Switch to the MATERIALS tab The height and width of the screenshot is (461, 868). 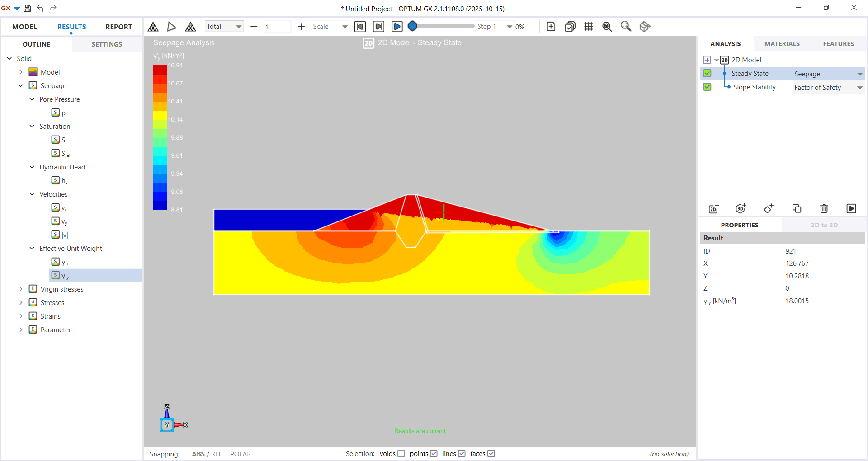coord(782,44)
